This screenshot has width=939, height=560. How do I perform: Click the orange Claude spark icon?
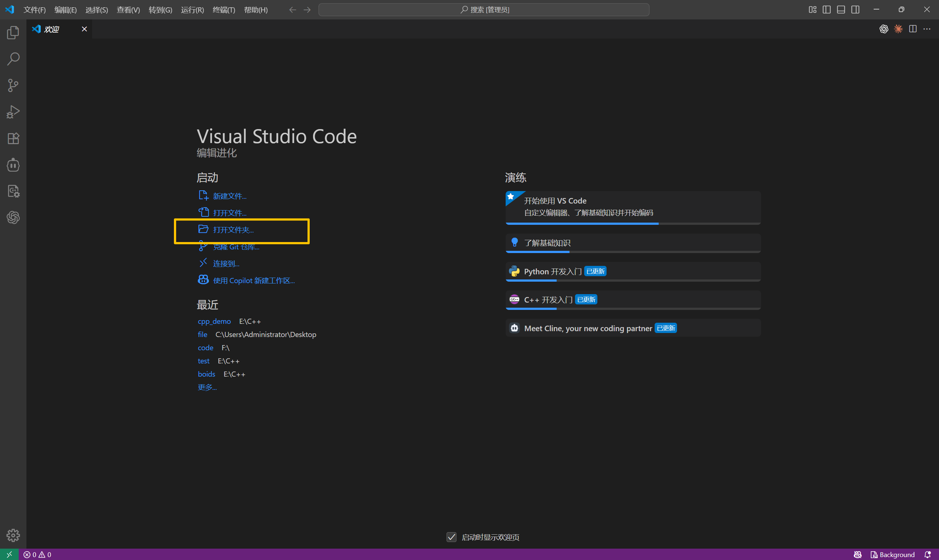click(898, 29)
